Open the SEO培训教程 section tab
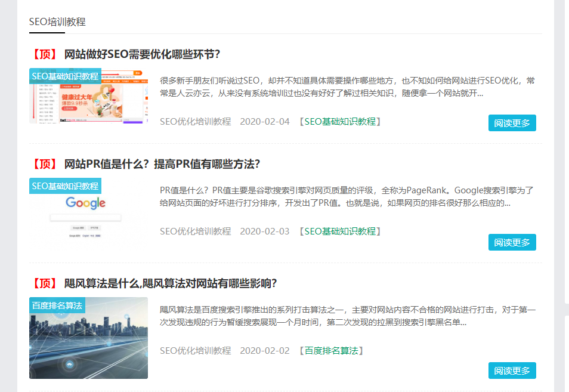The width and height of the screenshot is (569, 392). [x=57, y=22]
